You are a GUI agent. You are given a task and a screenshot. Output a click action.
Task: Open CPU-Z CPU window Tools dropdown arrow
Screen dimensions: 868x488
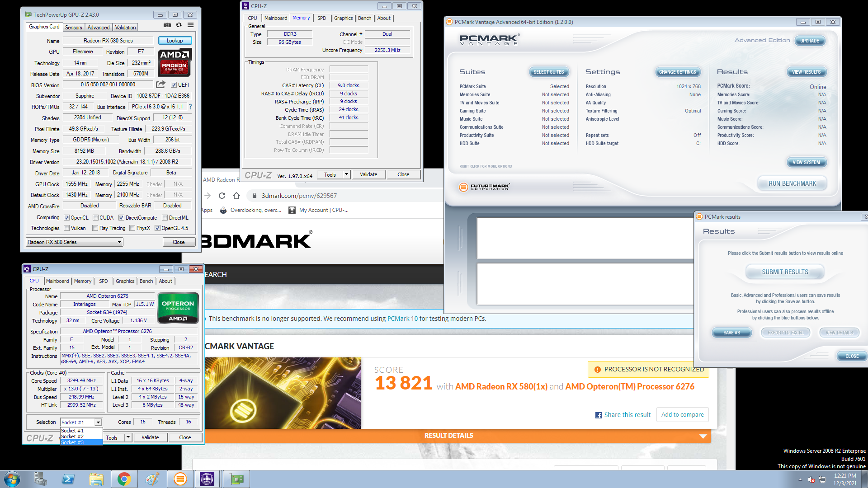pos(128,437)
